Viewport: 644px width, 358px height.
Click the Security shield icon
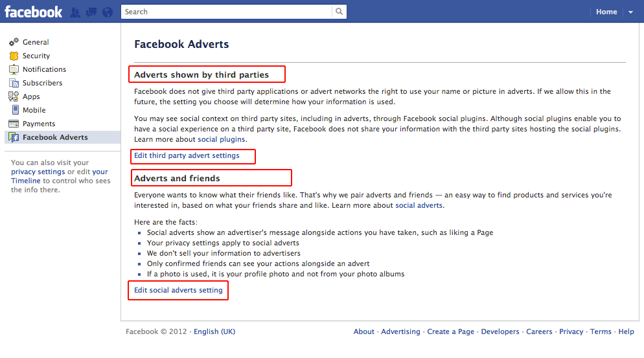click(14, 56)
